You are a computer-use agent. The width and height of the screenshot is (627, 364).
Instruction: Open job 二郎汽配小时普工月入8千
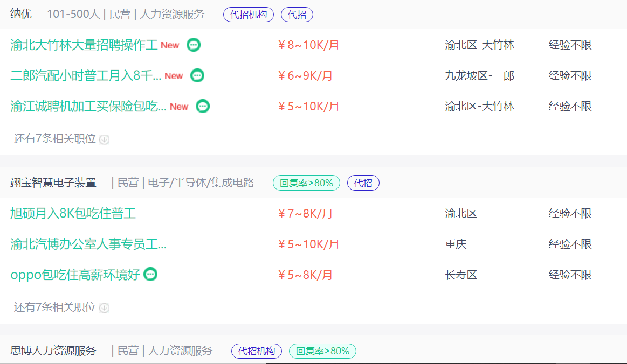click(86, 76)
